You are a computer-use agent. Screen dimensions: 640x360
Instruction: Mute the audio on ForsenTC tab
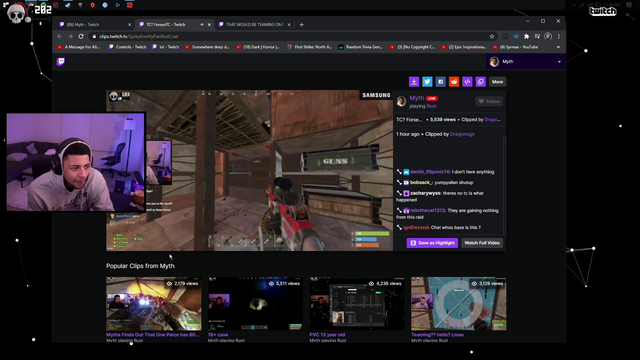pyautogui.click(x=202, y=24)
